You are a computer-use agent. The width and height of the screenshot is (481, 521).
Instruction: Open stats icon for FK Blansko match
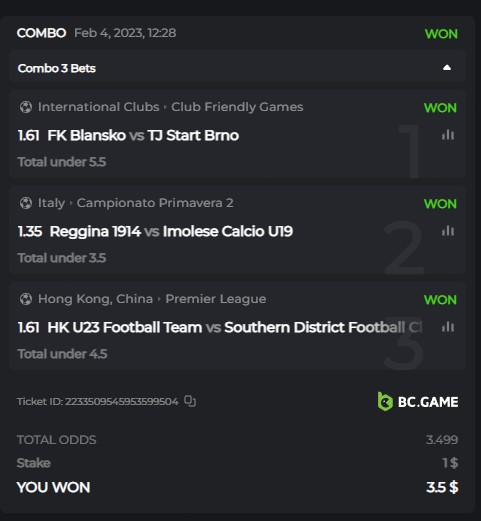(x=448, y=135)
